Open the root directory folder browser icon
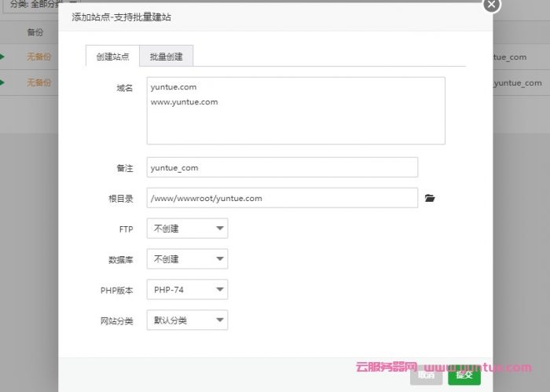 429,199
